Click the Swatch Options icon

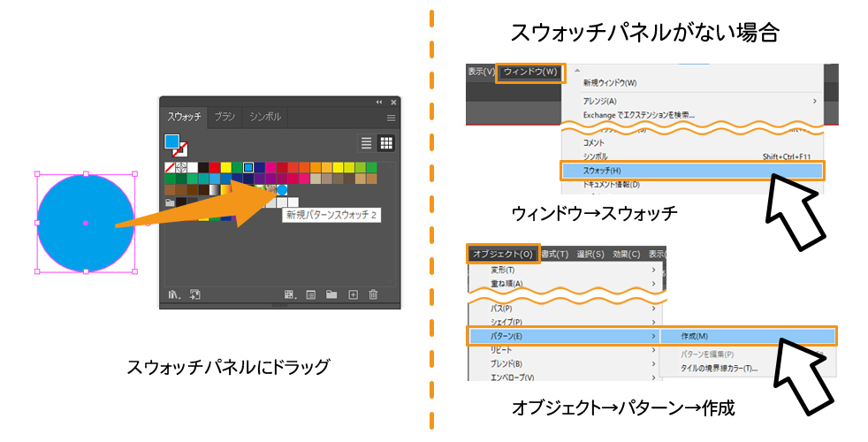point(310,294)
